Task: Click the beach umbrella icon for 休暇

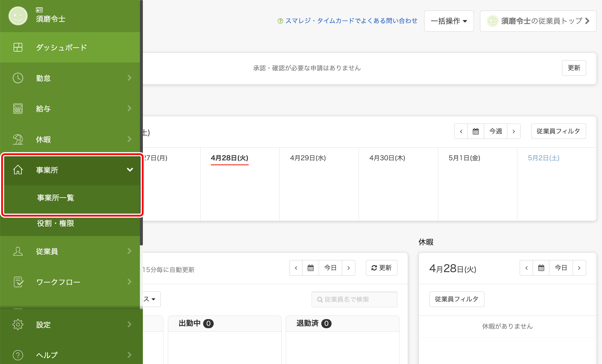Action: (x=18, y=139)
